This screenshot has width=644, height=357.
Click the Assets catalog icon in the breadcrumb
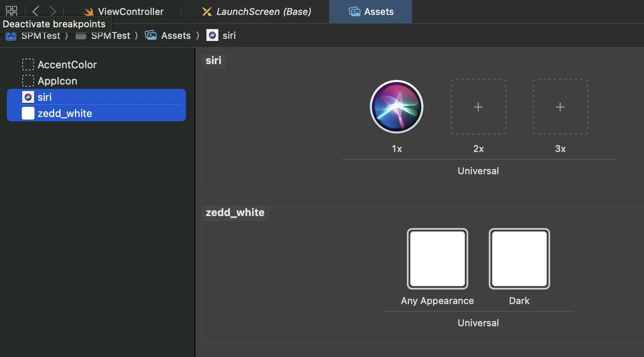(x=151, y=35)
